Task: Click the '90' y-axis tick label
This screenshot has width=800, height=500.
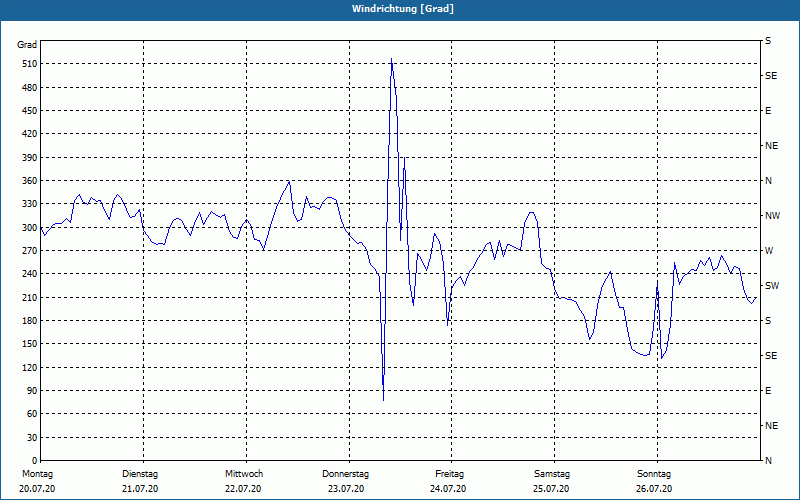Action: tap(31, 391)
